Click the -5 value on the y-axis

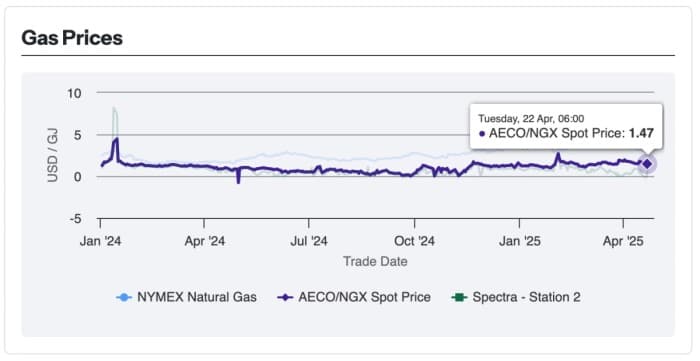click(x=75, y=219)
